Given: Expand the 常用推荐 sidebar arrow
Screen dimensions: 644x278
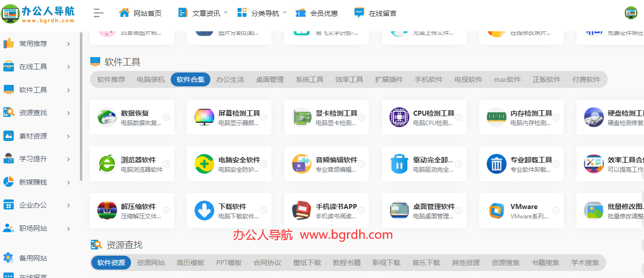Looking at the screenshot, I should [x=68, y=44].
